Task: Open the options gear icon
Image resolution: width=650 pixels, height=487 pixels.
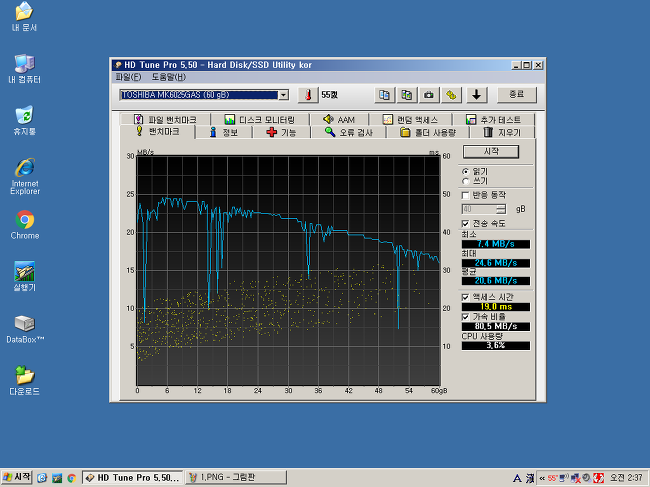Action: pyautogui.click(x=451, y=95)
